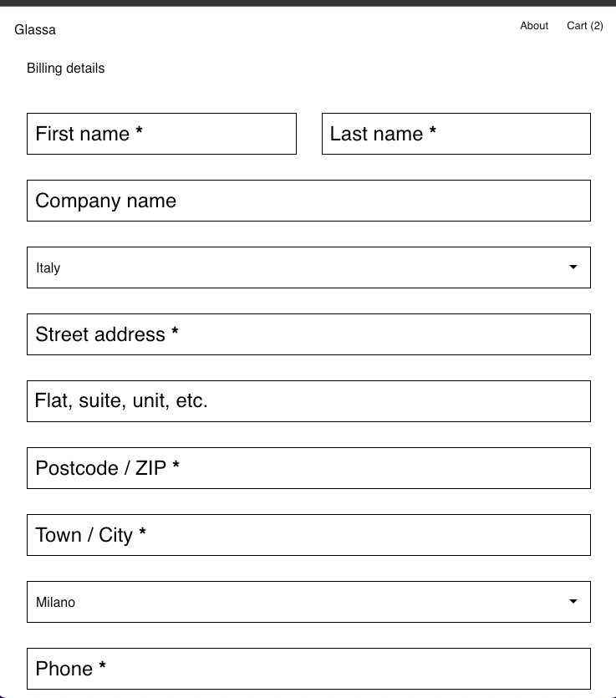
Task: Click the asterisk next to Street address
Action: [x=175, y=334]
